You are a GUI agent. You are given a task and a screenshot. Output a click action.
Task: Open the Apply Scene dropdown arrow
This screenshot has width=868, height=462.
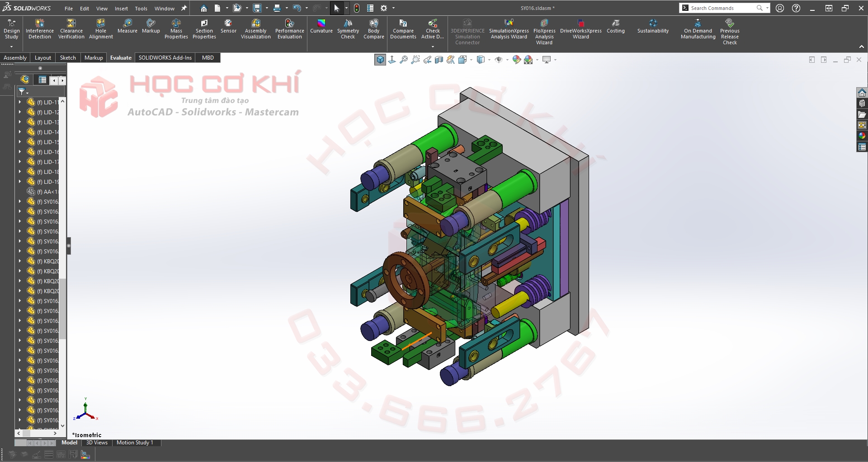[537, 60]
